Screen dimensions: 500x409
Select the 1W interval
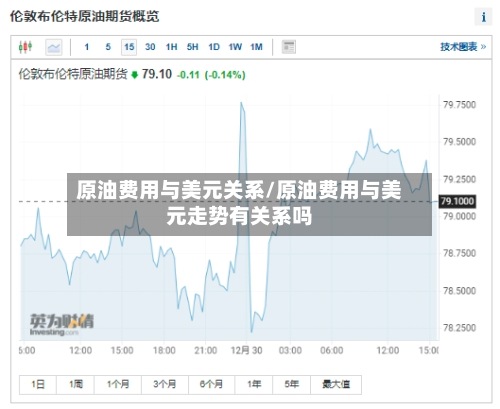tap(235, 47)
